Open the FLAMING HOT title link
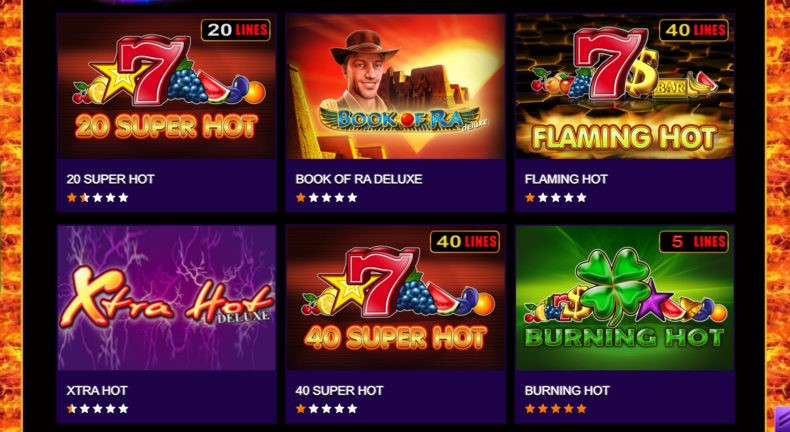Viewport: 790px width, 432px height. [566, 179]
